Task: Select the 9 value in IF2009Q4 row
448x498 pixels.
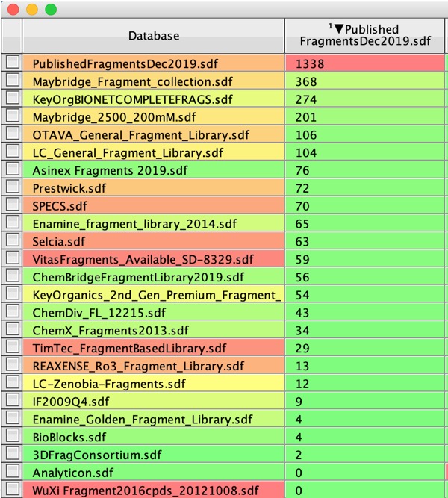Action: 365,401
